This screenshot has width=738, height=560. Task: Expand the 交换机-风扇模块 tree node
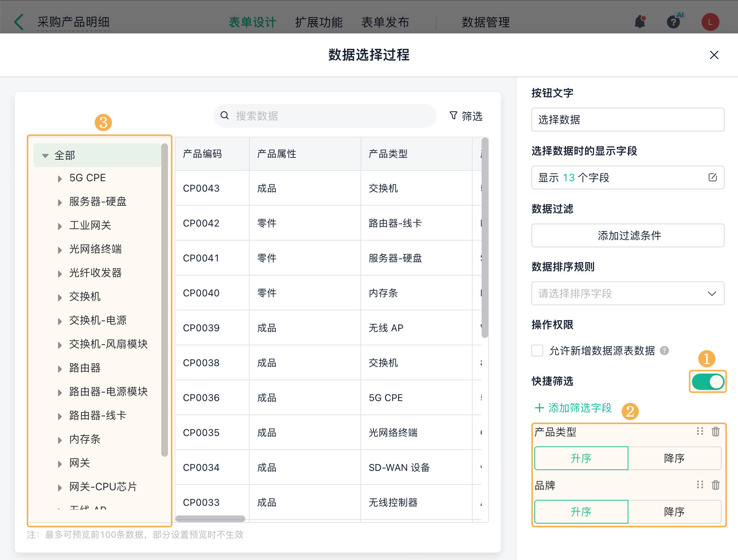(x=60, y=345)
